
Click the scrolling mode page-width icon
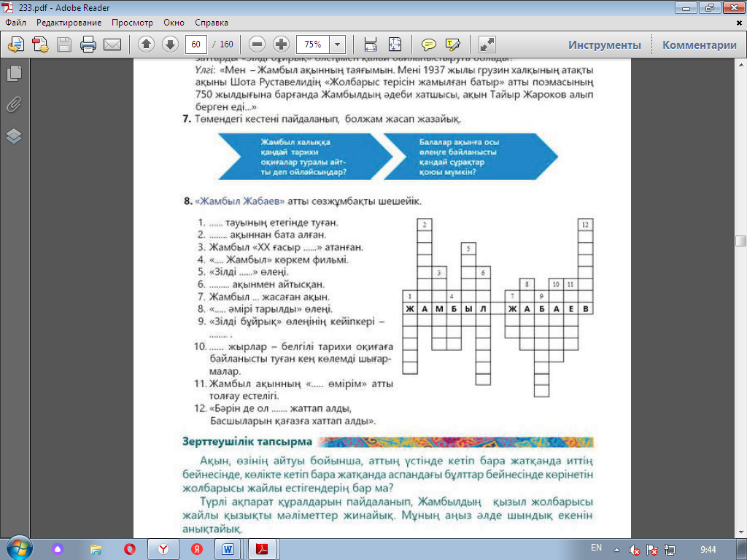pyautogui.click(x=370, y=44)
